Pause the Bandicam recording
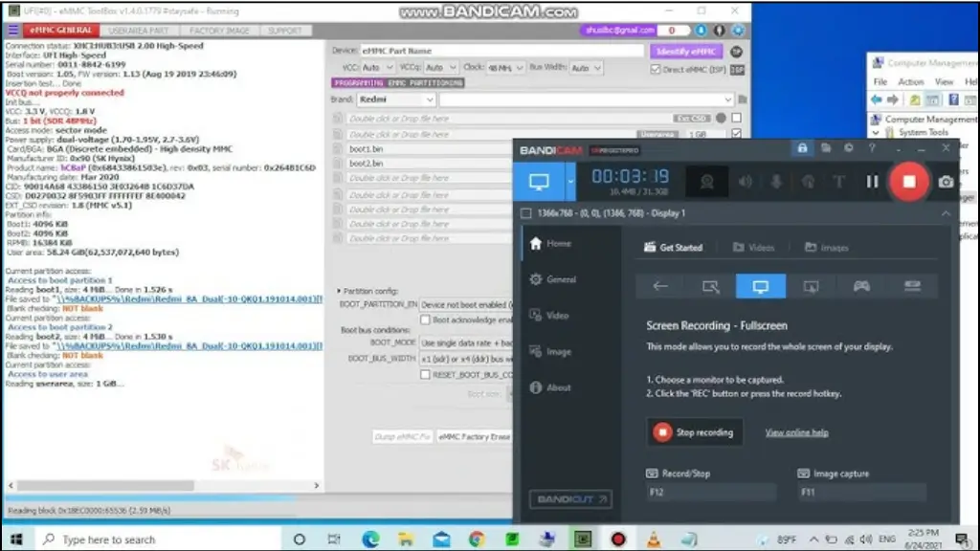This screenshot has width=980, height=551. point(872,182)
